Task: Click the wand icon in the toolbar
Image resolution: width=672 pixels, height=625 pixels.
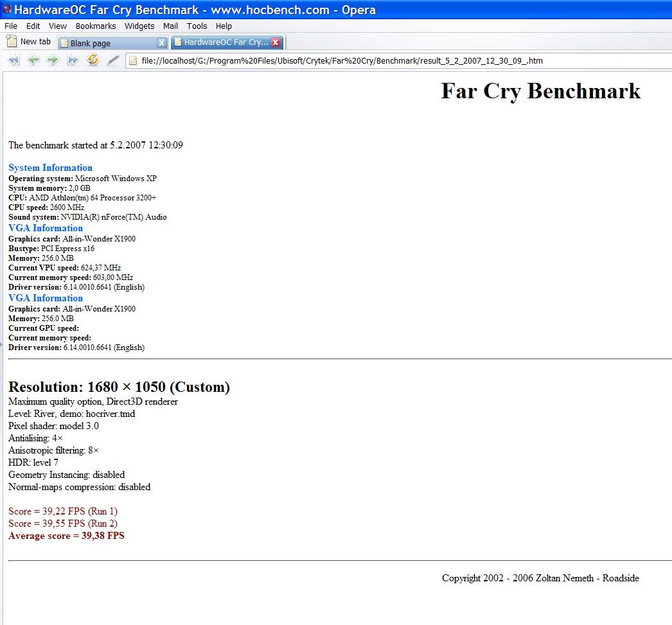Action: [x=112, y=60]
